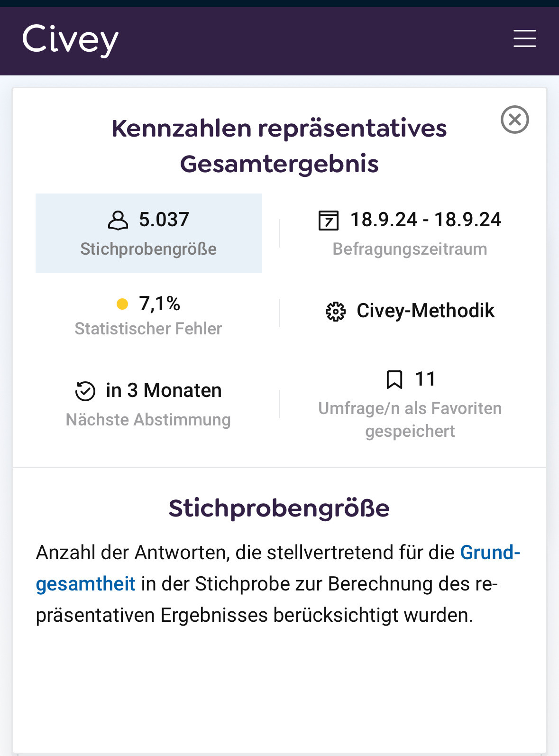Click the Kennzahlen repräsentatives Gesamtergebnis heading
Screen dimensions: 559x756
pyautogui.click(x=279, y=146)
